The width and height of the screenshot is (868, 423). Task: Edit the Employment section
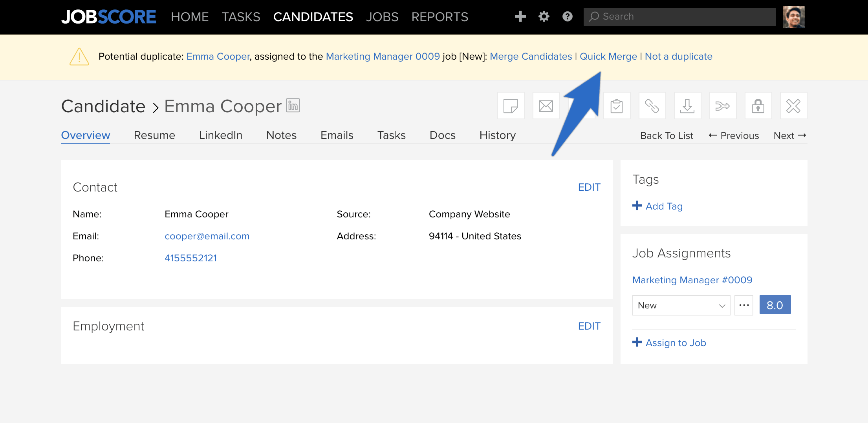[x=589, y=326]
